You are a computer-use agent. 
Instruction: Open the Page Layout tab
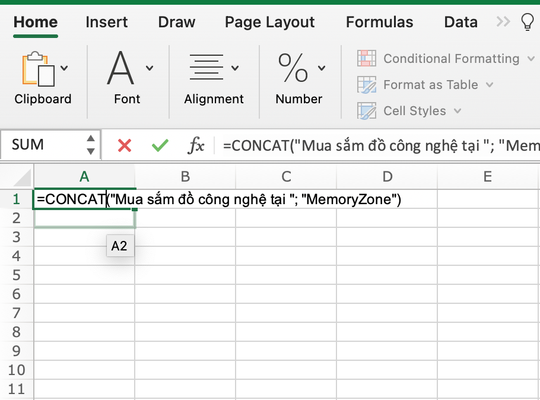(270, 23)
